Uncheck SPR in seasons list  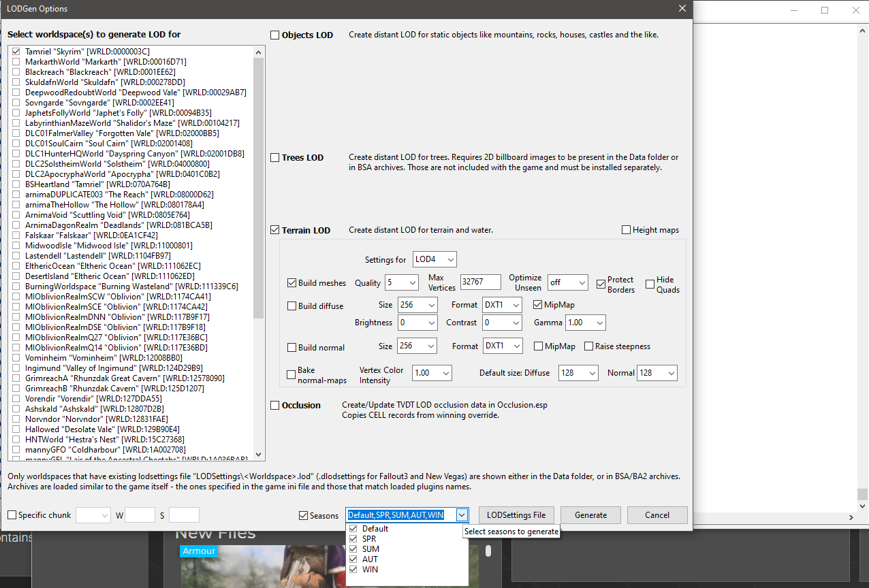point(353,539)
